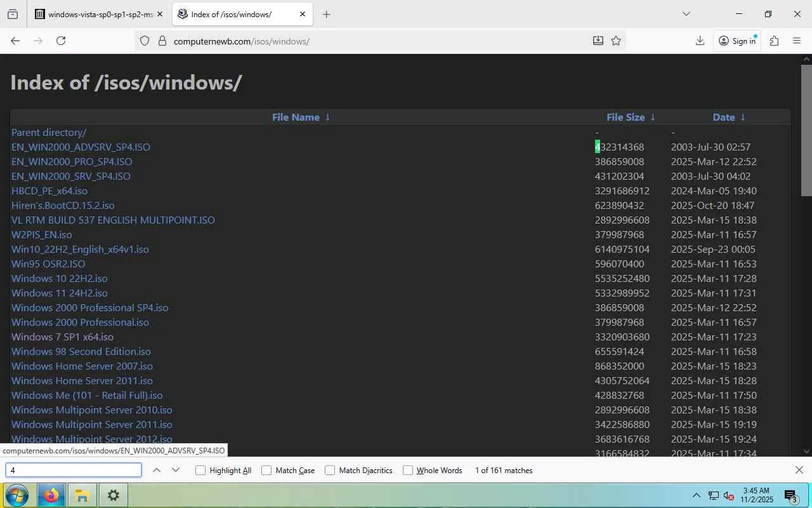This screenshot has height=508, width=812.
Task: Open Windows Me (101 - Retail Full).iso link
Action: pyautogui.click(x=87, y=395)
